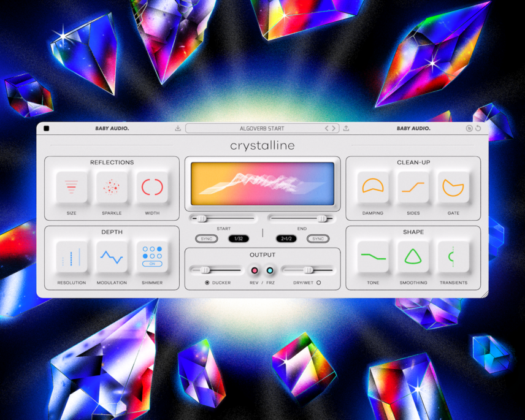Screen dimensions: 525x420
Task: Go to the previous preset arrow
Action: click(x=326, y=128)
